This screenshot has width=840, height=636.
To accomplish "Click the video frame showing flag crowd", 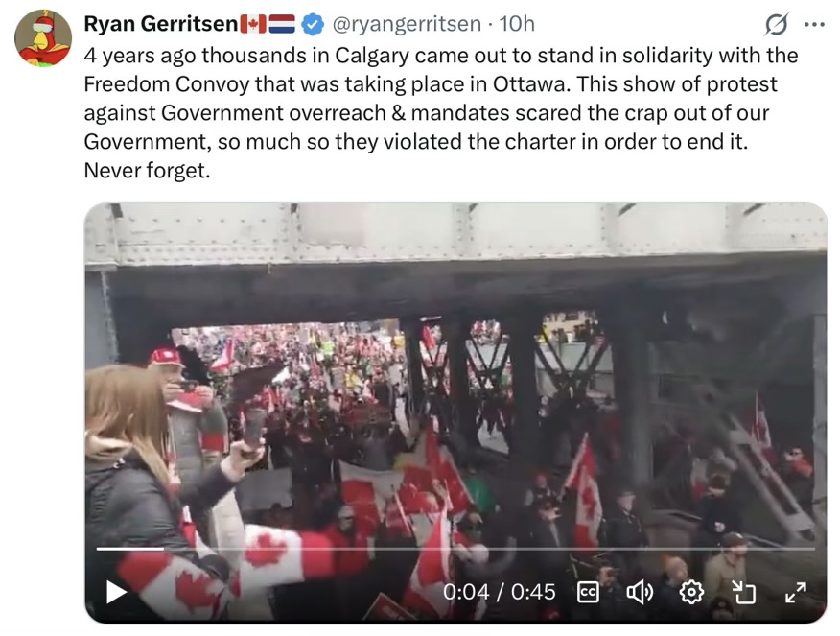I will (x=455, y=412).
